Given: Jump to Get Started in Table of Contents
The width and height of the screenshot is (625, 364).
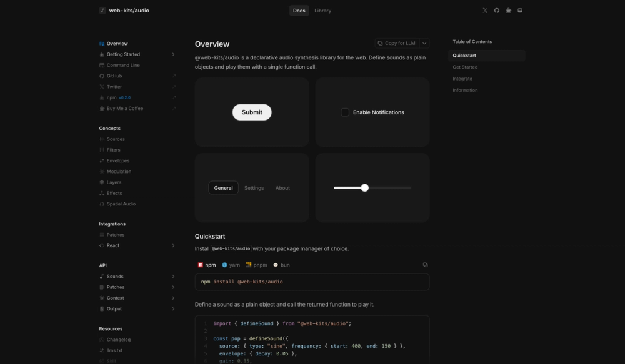Looking at the screenshot, I should pyautogui.click(x=465, y=67).
